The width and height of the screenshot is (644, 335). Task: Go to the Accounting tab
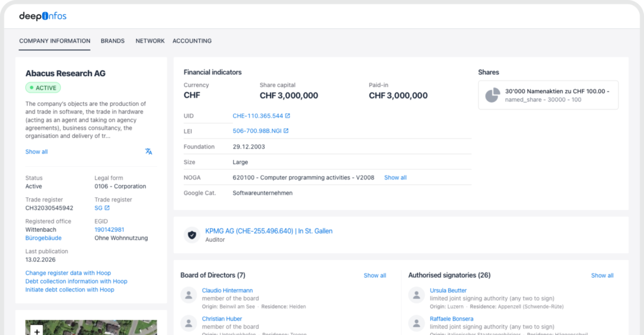[192, 41]
